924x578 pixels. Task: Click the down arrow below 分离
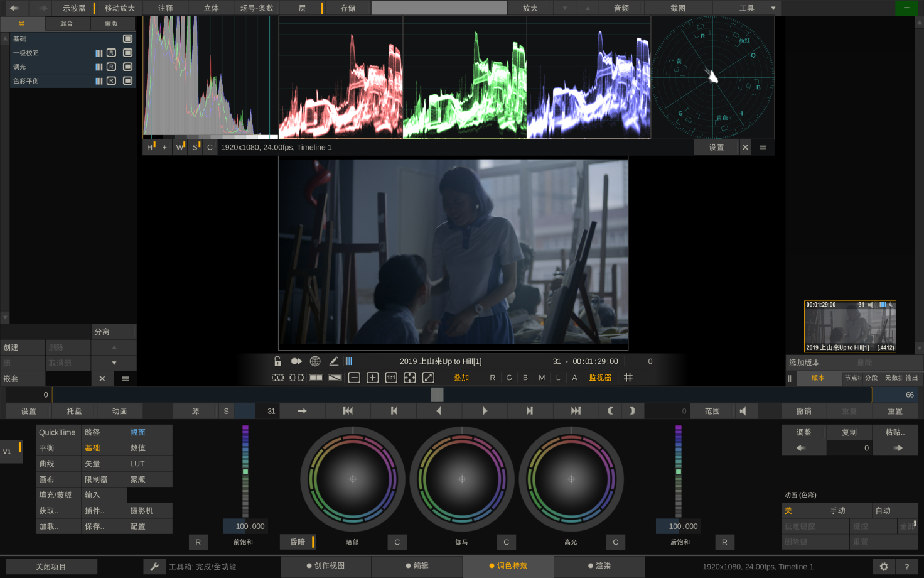pyautogui.click(x=114, y=363)
